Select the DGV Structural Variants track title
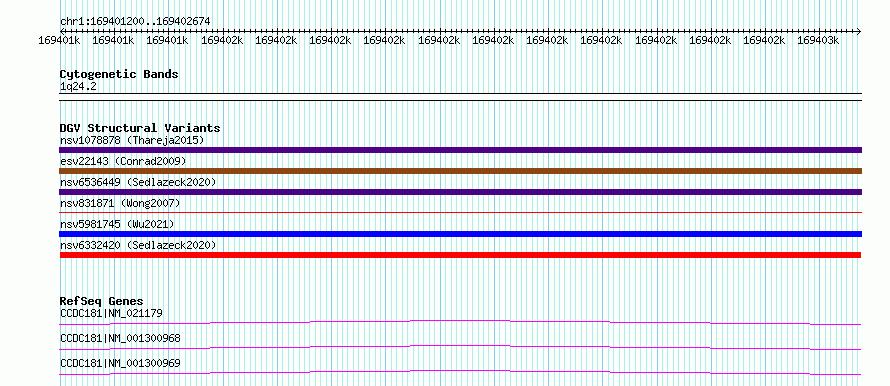The height and width of the screenshot is (386, 890). [x=140, y=128]
